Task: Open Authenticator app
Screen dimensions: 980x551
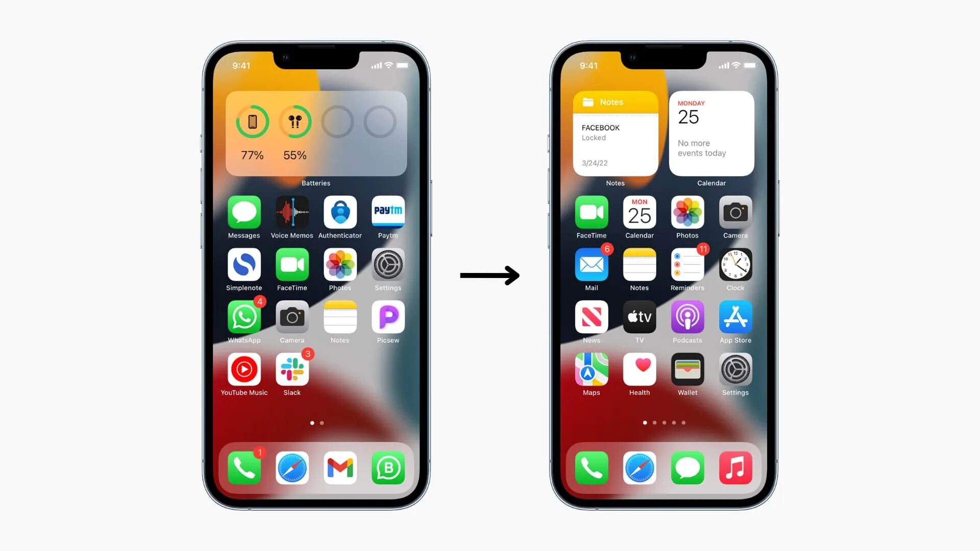Action: click(340, 213)
